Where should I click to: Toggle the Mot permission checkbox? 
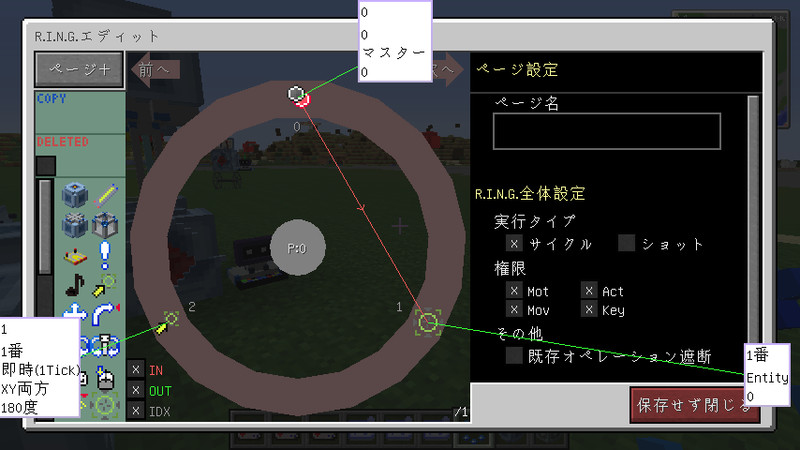pos(514,290)
